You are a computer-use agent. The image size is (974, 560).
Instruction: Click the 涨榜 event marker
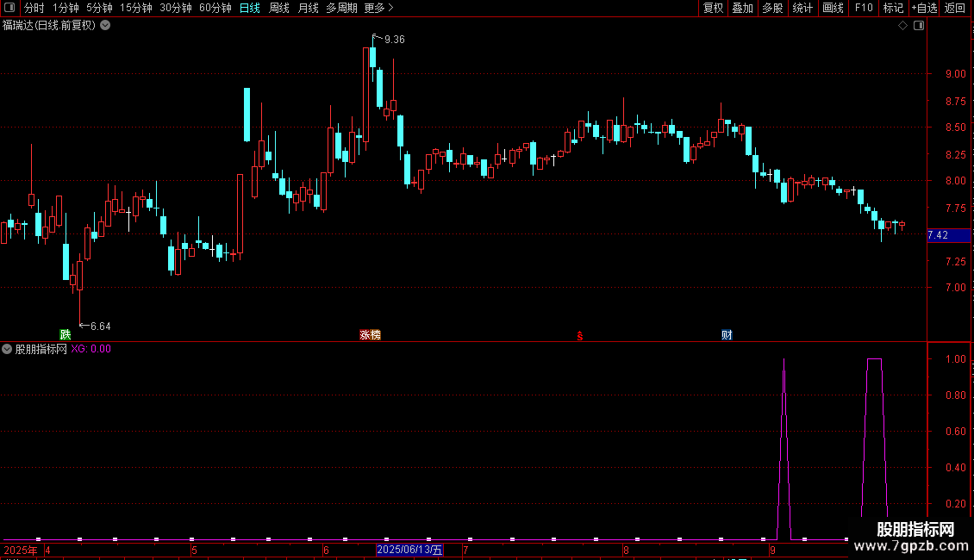[371, 334]
